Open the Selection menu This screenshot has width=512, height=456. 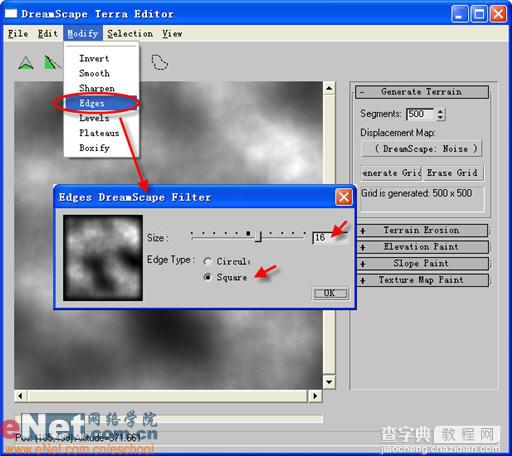pyautogui.click(x=130, y=34)
